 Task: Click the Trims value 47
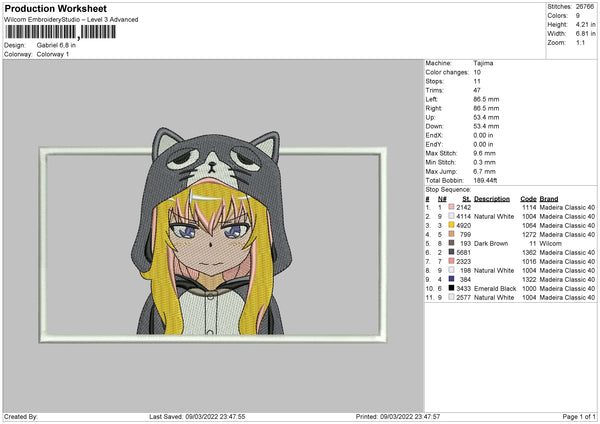[x=477, y=90]
